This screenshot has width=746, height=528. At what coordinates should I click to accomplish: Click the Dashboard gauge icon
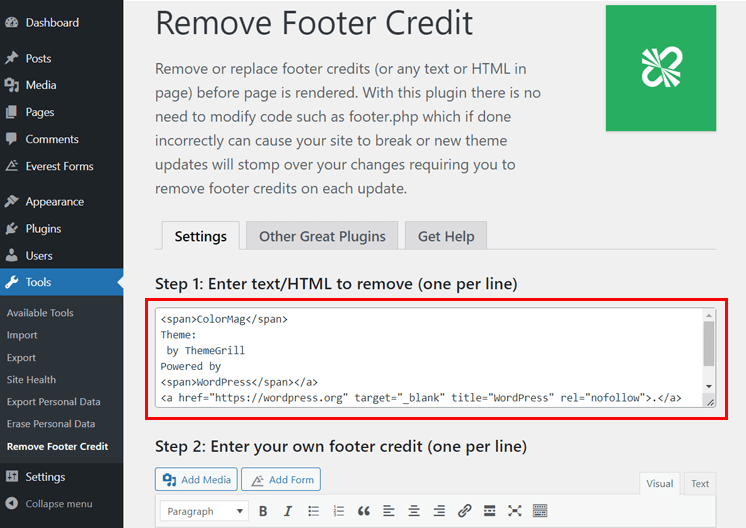pos(11,22)
